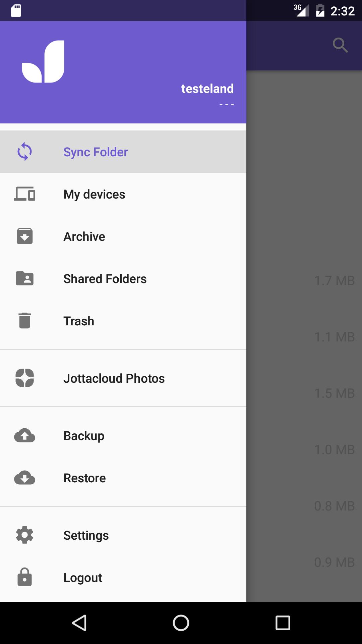Tap the Restore cloud download icon
The height and width of the screenshot is (644, 362).
[x=24, y=478]
